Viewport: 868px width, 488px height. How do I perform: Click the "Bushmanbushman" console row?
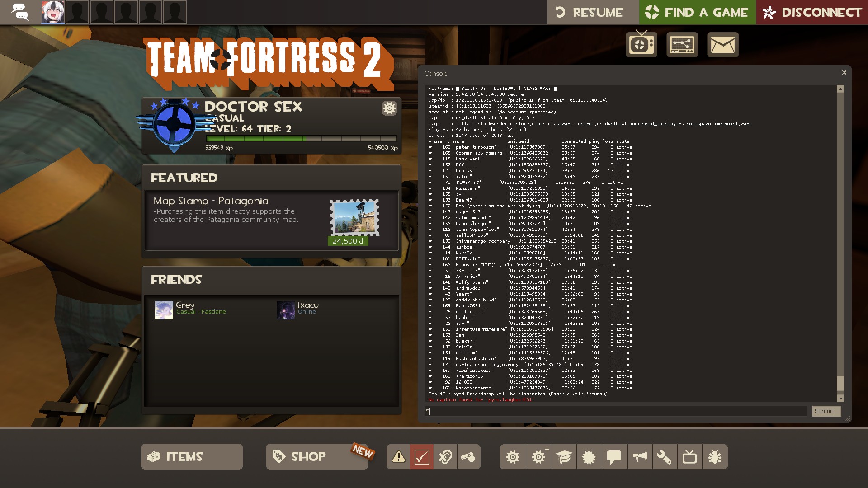click(x=530, y=359)
